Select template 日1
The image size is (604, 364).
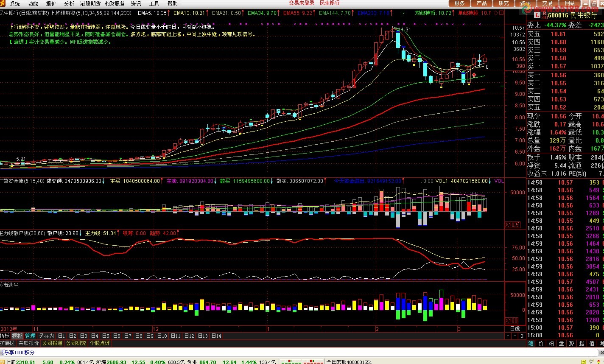[x=62, y=336]
